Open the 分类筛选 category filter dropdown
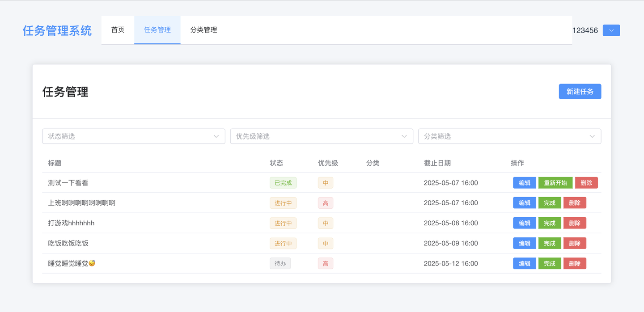The image size is (644, 312). (x=509, y=136)
